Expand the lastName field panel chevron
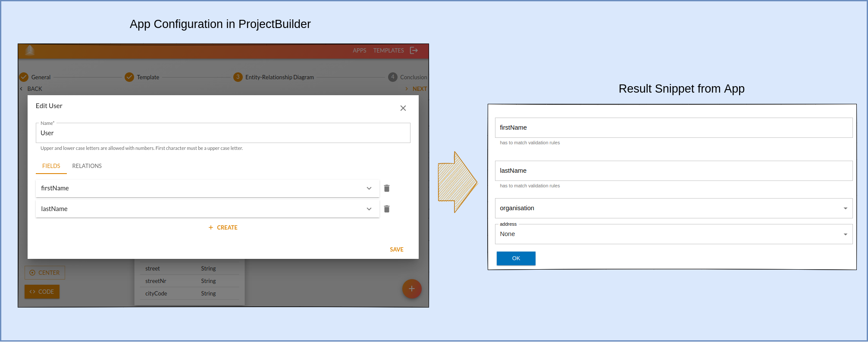 coord(369,209)
